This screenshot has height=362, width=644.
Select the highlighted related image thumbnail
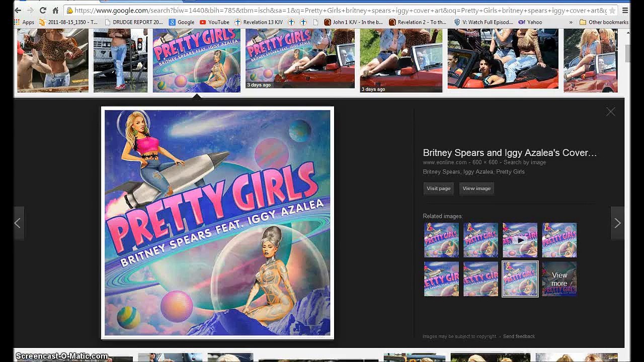(x=520, y=279)
